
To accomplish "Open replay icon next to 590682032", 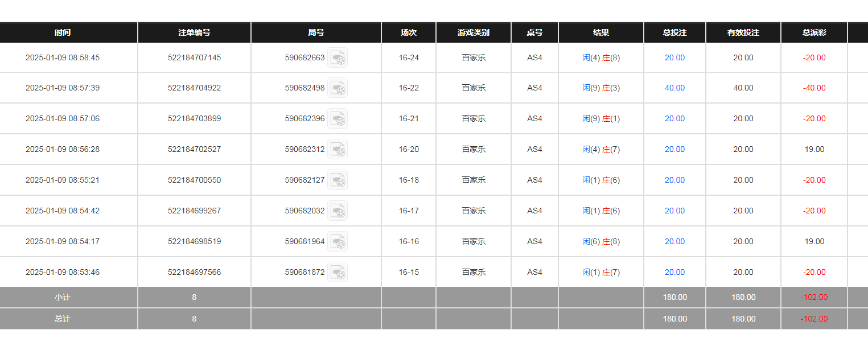I will pyautogui.click(x=338, y=211).
